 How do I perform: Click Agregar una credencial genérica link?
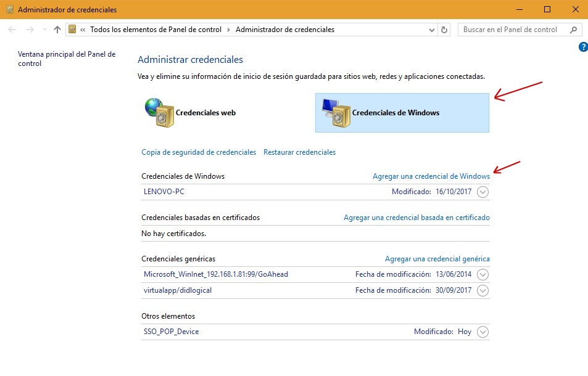tap(437, 259)
